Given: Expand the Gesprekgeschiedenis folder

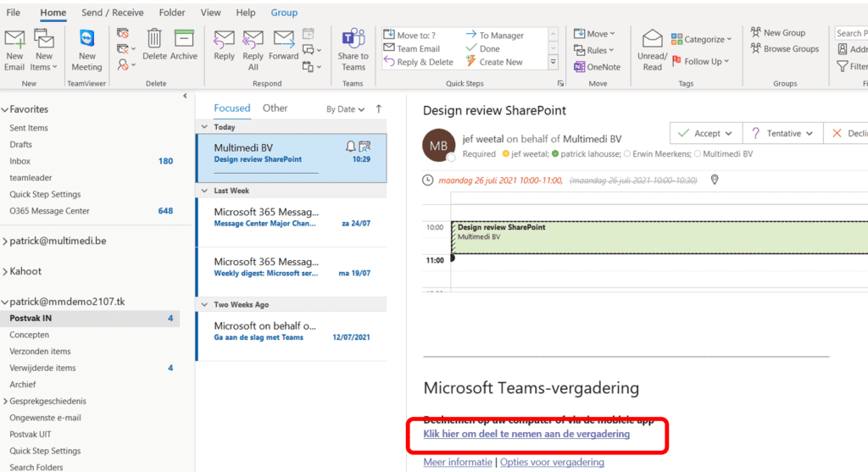Looking at the screenshot, I should pos(5,401).
